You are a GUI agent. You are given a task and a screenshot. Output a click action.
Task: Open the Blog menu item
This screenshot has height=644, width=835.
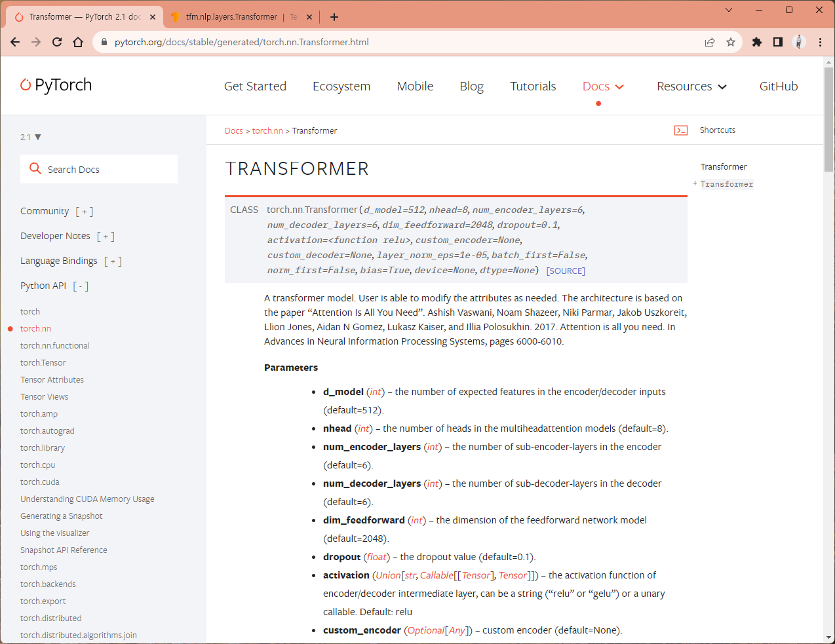471,86
